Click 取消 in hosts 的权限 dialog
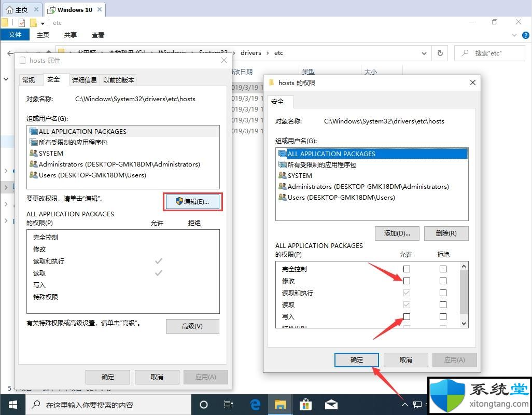Viewport: 532px width, 415px height. click(x=406, y=359)
